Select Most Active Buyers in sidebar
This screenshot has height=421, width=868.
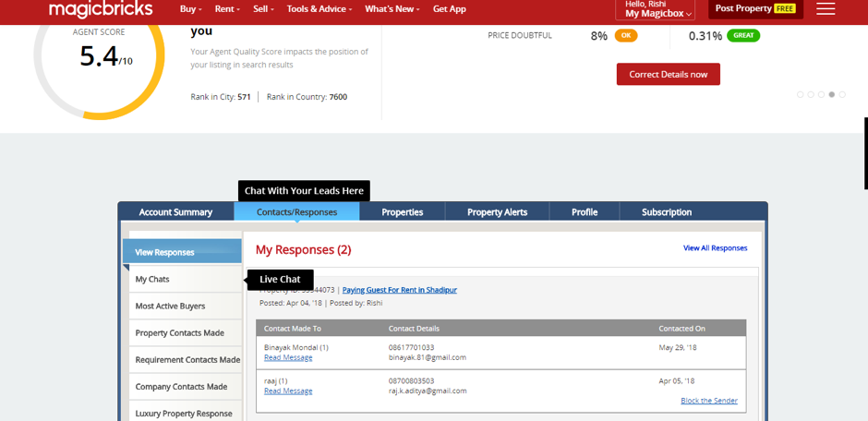coord(170,306)
